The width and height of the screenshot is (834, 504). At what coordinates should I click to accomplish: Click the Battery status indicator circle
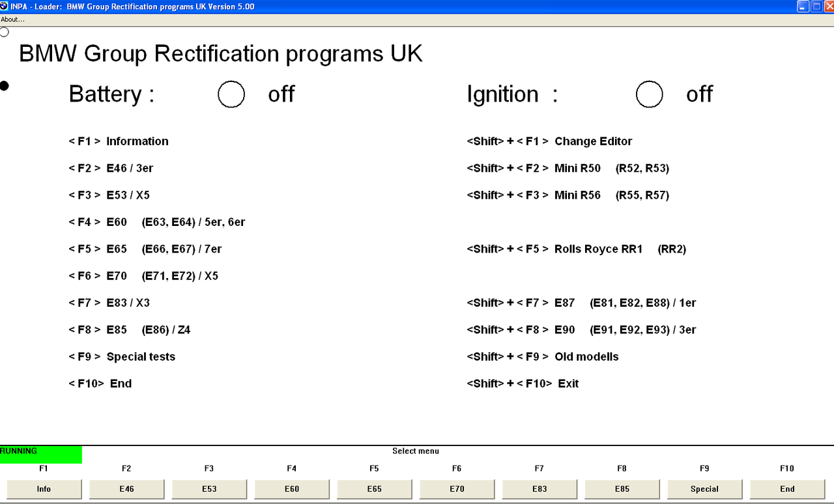click(x=231, y=94)
